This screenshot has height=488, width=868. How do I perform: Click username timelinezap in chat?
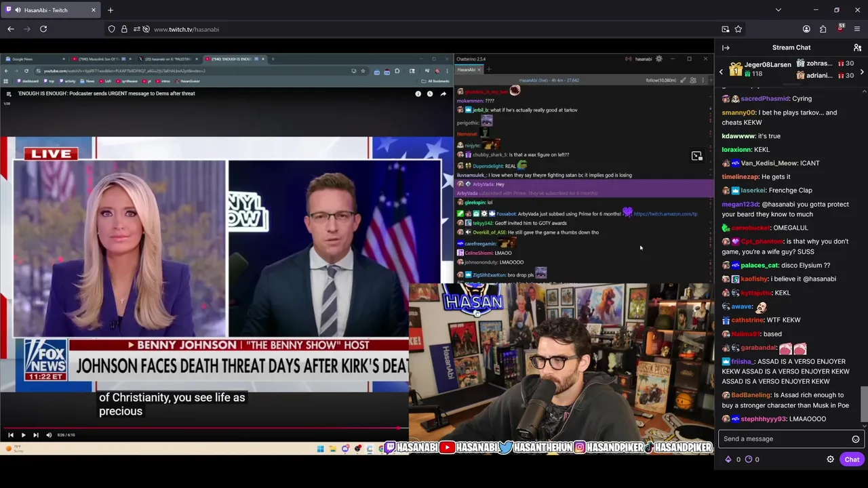click(x=740, y=177)
